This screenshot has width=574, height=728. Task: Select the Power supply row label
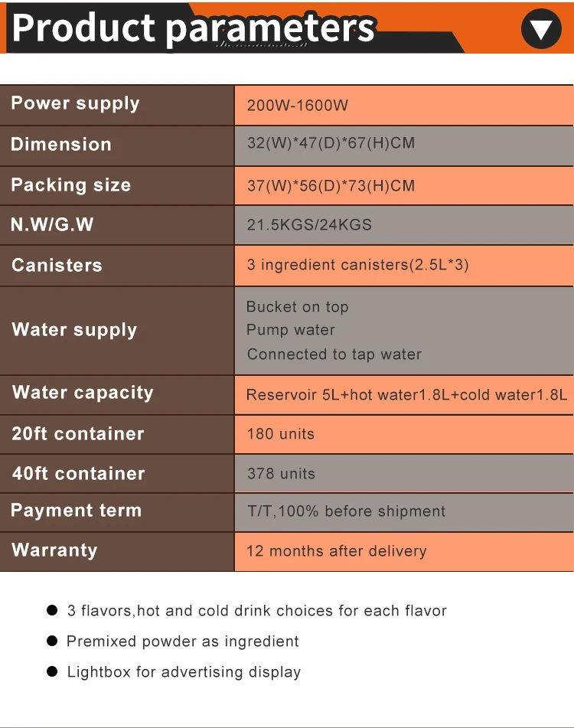(x=75, y=103)
